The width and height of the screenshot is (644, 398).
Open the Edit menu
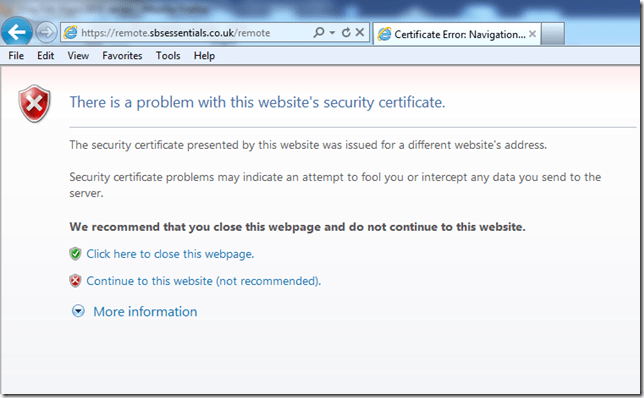(46, 55)
